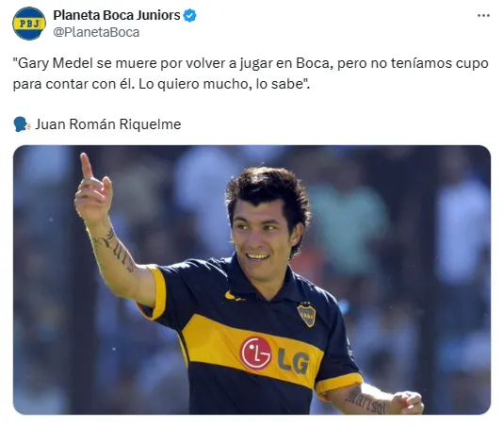504x427 pixels.
Task: Open the three-dot more options menu
Action: click(x=483, y=15)
